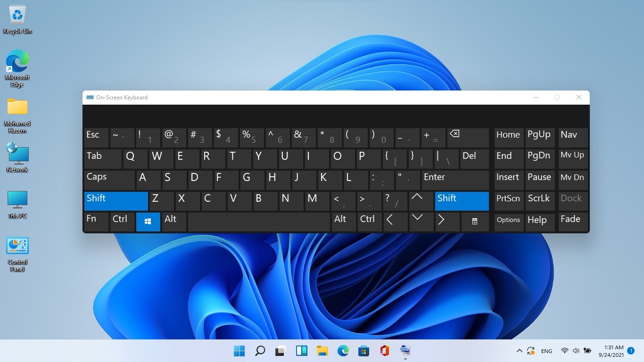The image size is (644, 362).
Task: Select the Microsoft Edge desktop shortcut
Action: (17, 69)
